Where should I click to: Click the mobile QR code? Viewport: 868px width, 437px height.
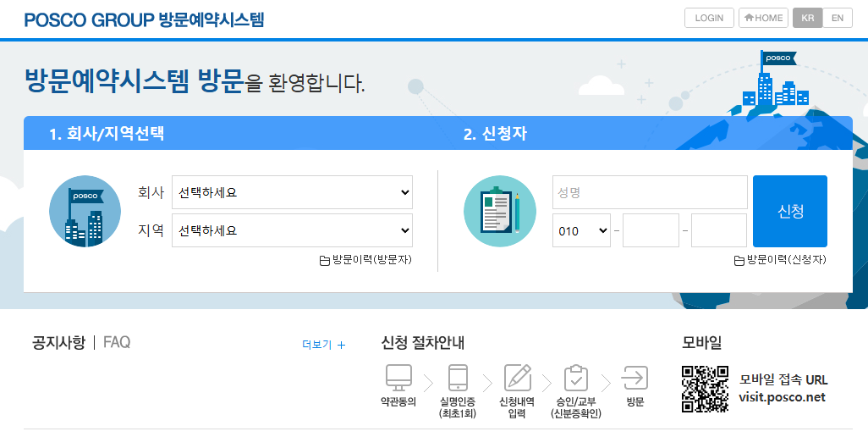coord(705,389)
